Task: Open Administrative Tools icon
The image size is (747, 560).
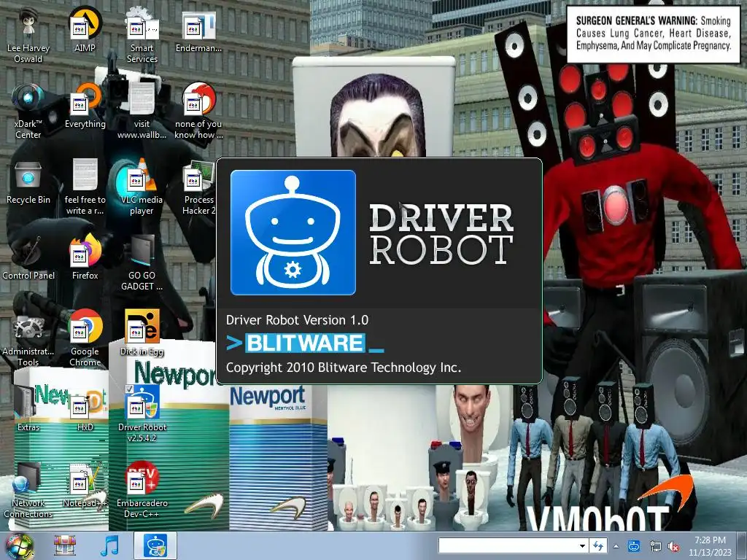Action: [28, 338]
